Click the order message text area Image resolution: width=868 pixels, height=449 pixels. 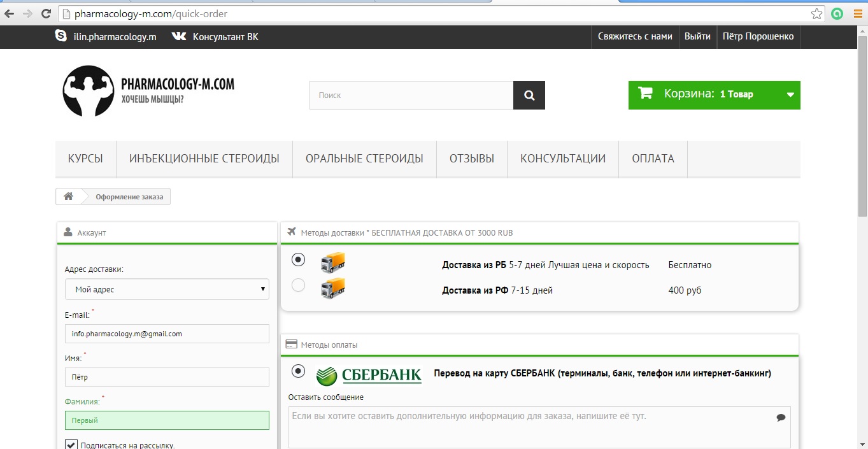[539, 427]
